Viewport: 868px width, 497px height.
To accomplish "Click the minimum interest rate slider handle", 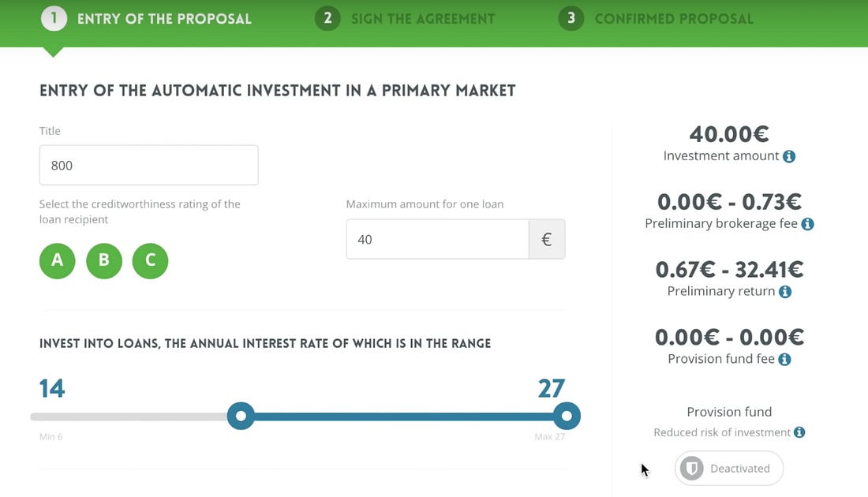I will click(241, 417).
